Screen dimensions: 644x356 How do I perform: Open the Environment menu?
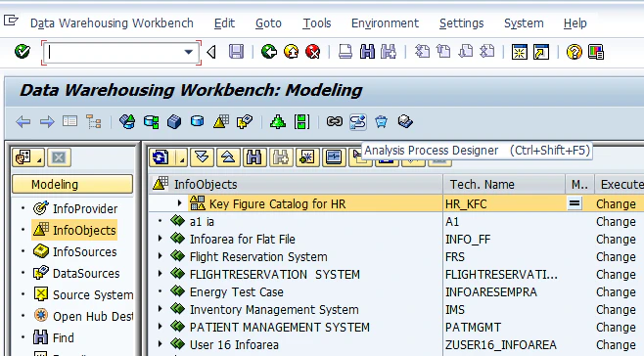click(385, 23)
